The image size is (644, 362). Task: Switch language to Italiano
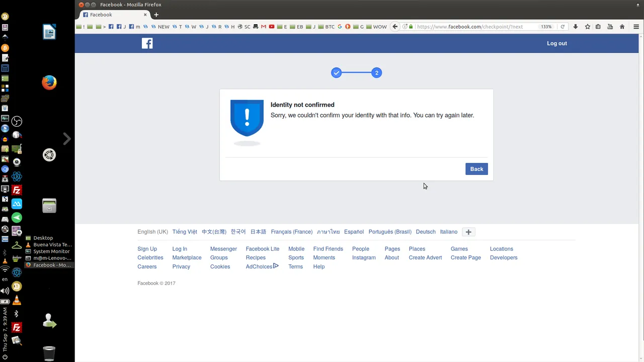pyautogui.click(x=449, y=232)
